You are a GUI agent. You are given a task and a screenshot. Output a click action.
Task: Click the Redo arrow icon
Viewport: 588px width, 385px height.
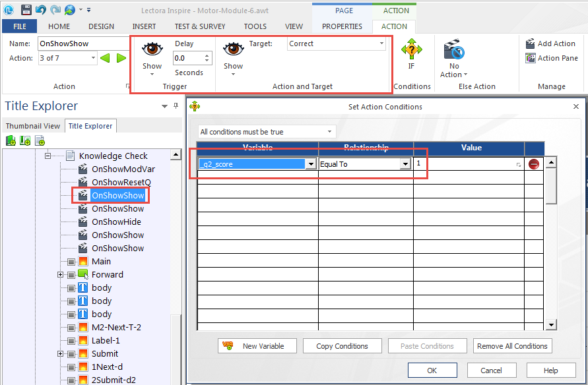click(x=55, y=10)
